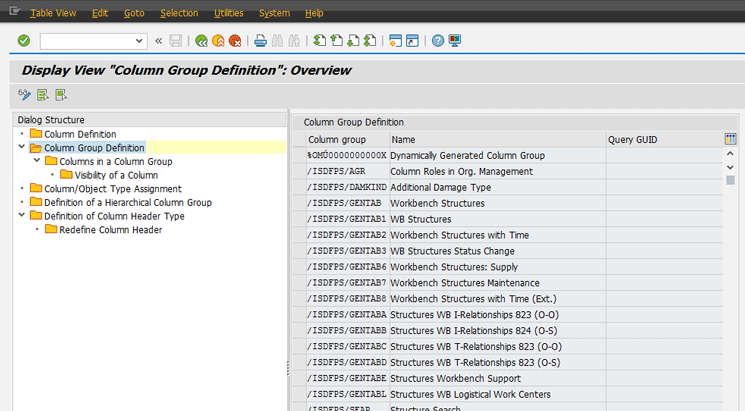The image size is (745, 411).
Task: Select the row for /ISDFPS/DAMKIND
Action: click(298, 188)
